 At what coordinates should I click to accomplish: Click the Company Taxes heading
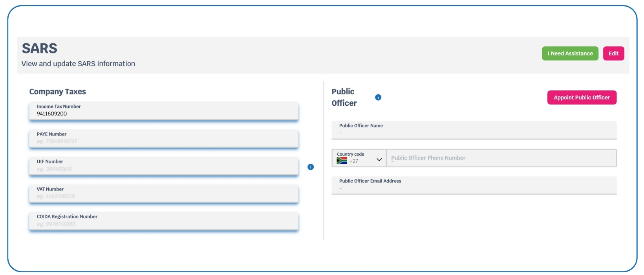[57, 92]
